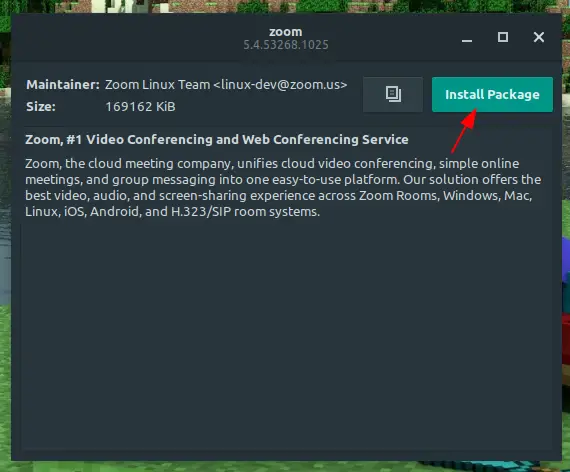
Task: Click the Size label
Action: click(x=41, y=107)
